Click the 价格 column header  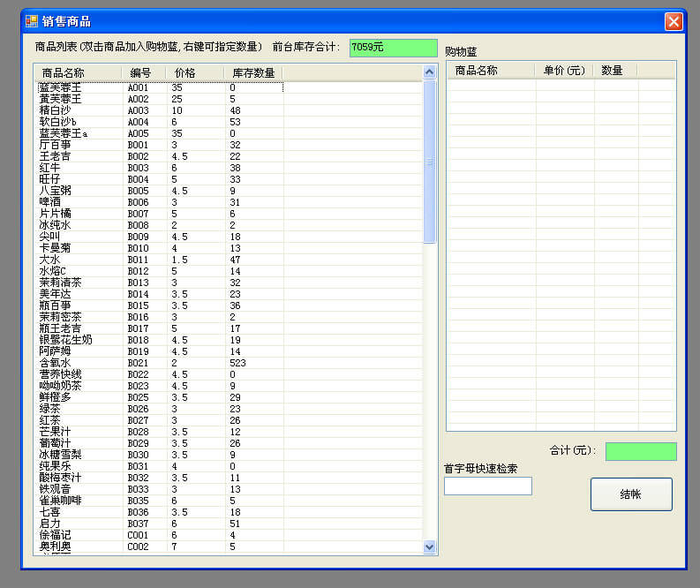pos(193,72)
